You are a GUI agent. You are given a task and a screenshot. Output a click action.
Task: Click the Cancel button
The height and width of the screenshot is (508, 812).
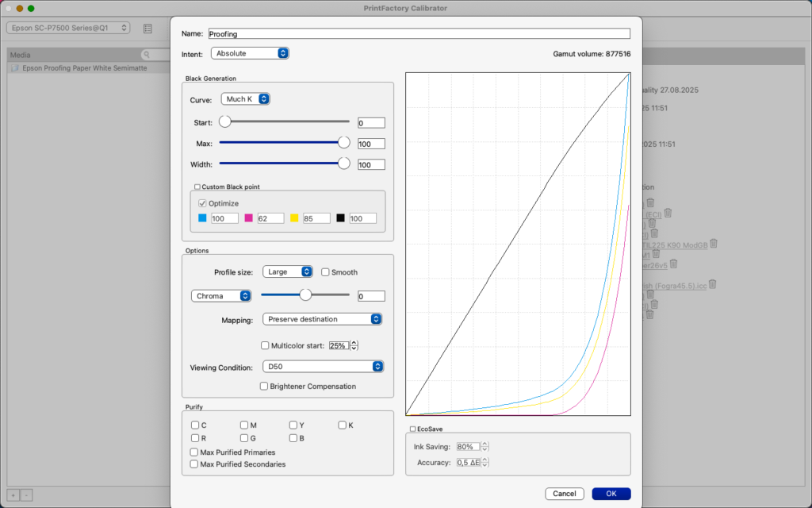tap(565, 494)
